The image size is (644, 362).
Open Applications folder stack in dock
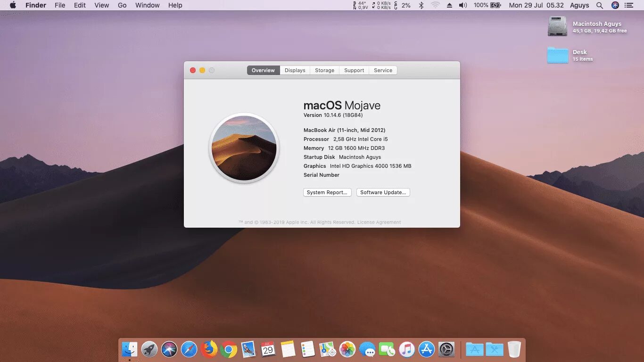click(475, 349)
